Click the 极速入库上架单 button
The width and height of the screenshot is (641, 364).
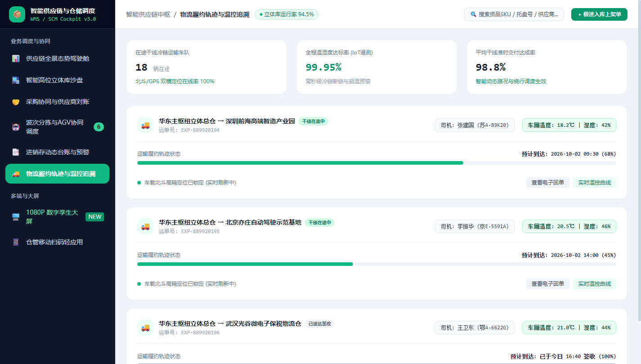coord(599,14)
